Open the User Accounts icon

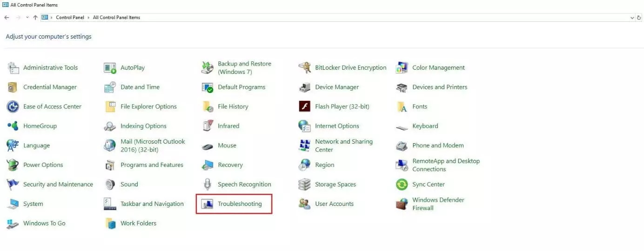click(x=305, y=204)
